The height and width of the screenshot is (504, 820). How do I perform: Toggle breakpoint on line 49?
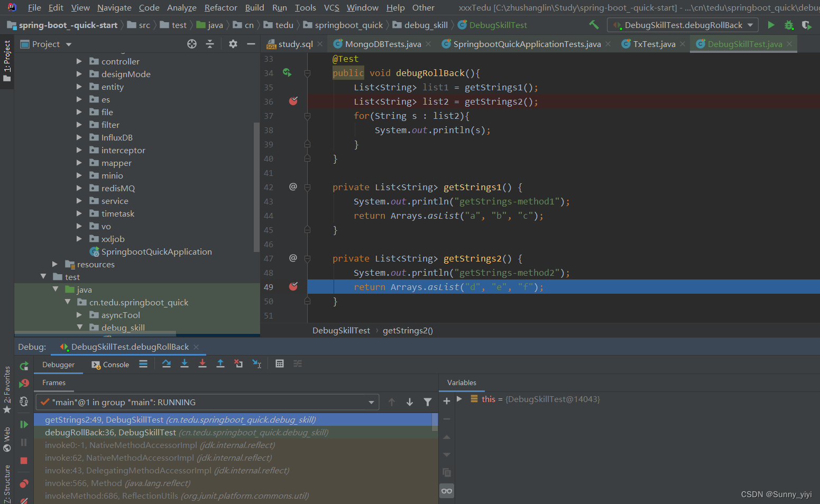tap(293, 286)
